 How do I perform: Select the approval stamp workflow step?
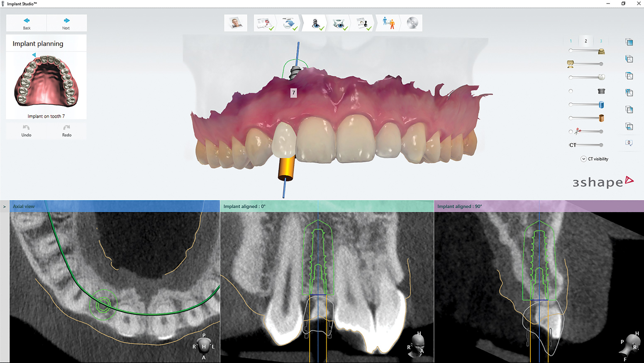(362, 23)
